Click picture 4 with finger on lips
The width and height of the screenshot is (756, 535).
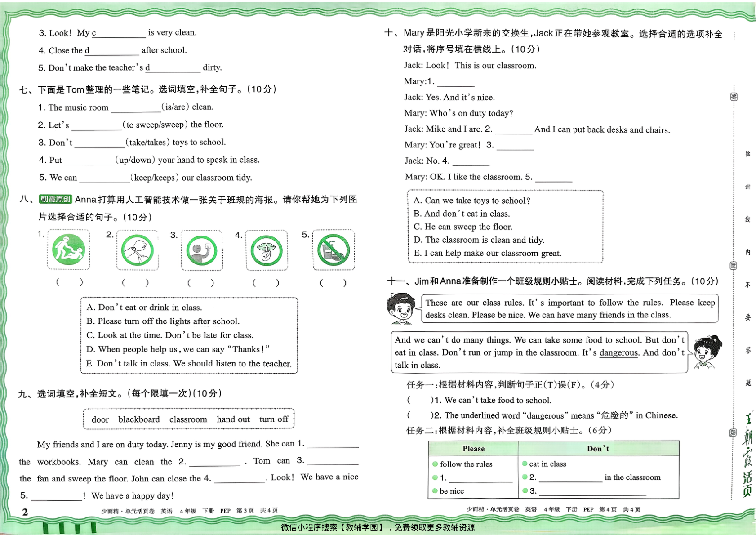[x=267, y=250]
